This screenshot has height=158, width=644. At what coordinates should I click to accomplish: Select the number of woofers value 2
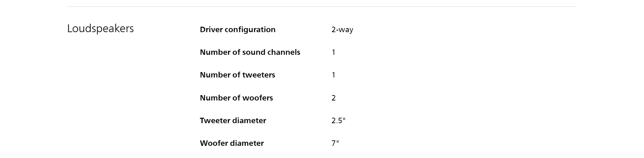coord(334,98)
